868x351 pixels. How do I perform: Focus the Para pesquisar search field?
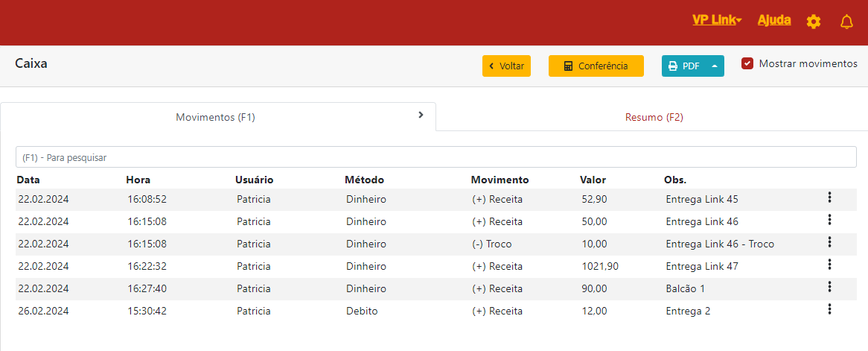[x=435, y=157]
